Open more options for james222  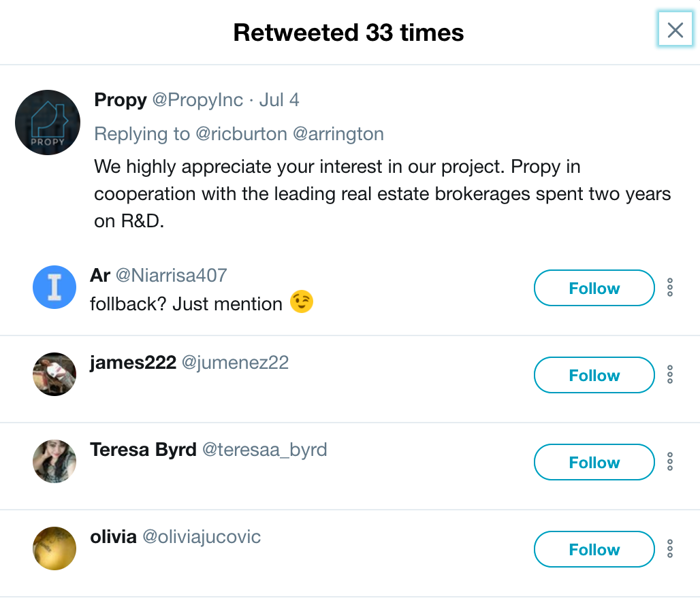670,375
